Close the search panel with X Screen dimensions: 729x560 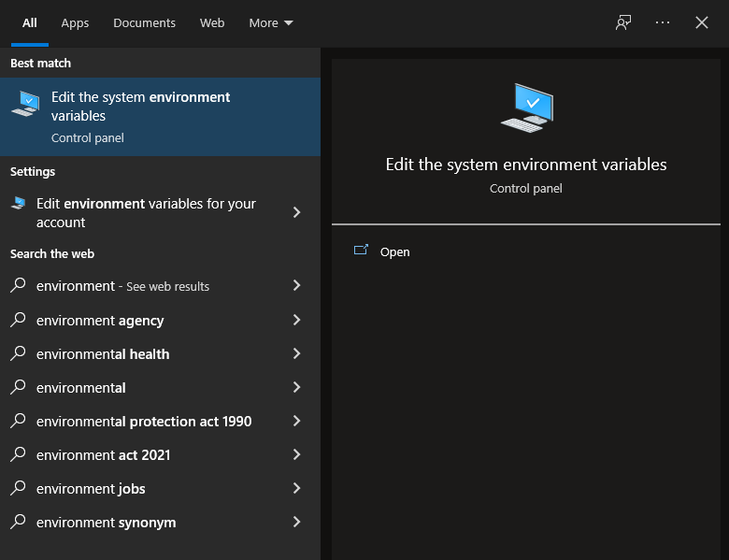point(702,22)
